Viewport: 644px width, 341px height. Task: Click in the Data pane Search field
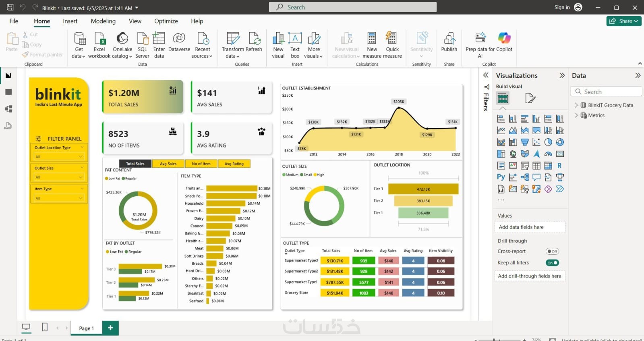[x=606, y=92]
